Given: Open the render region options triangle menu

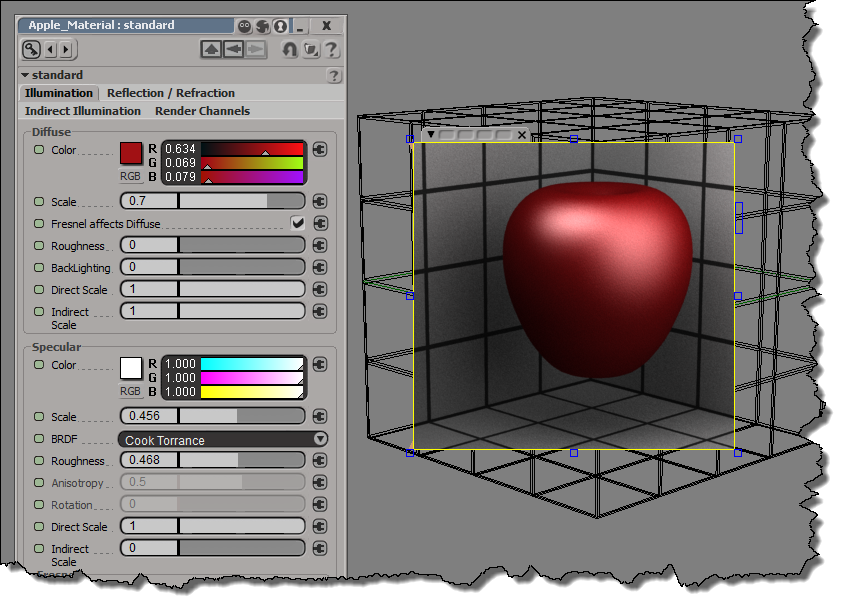Looking at the screenshot, I should (431, 134).
